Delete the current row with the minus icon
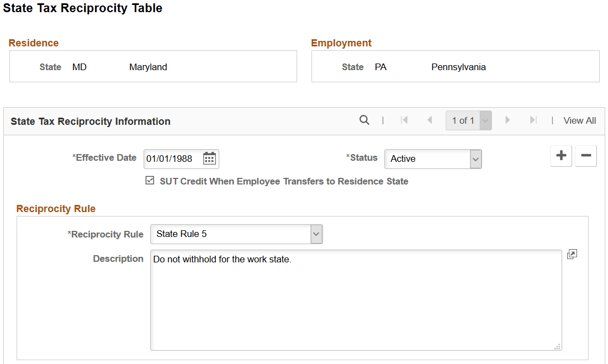608x364 pixels. (x=585, y=156)
